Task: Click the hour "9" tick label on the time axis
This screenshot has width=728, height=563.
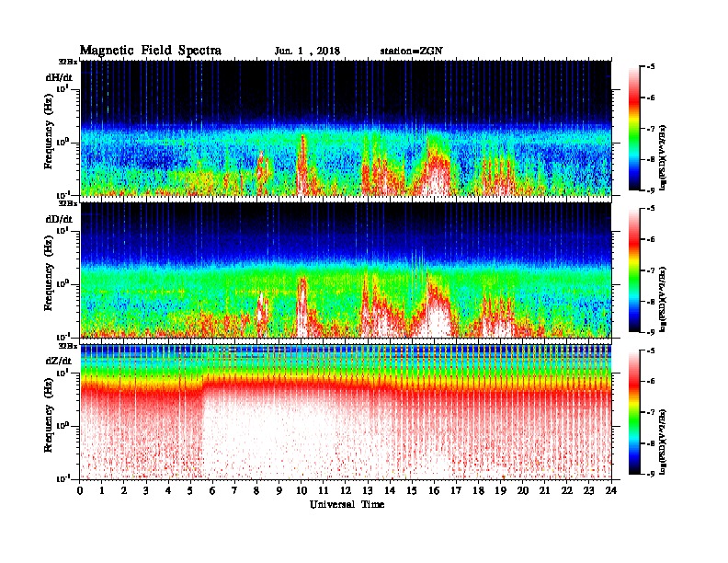Action: coord(279,490)
